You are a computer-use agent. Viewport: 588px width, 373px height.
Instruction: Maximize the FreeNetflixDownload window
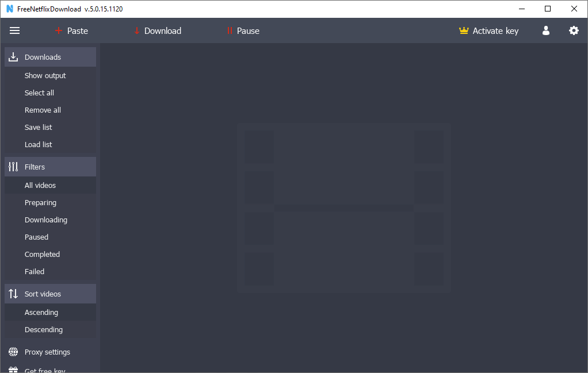548,9
